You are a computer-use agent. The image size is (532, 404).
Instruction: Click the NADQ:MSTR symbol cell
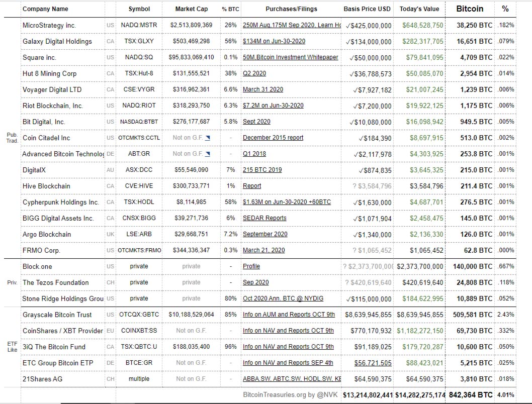click(139, 25)
